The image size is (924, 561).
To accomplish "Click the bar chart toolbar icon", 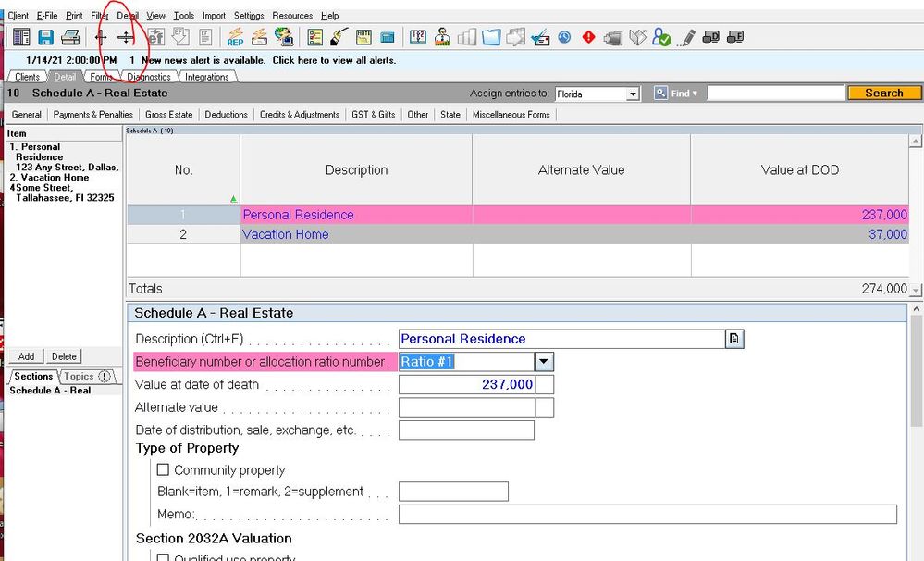I will 467,37.
